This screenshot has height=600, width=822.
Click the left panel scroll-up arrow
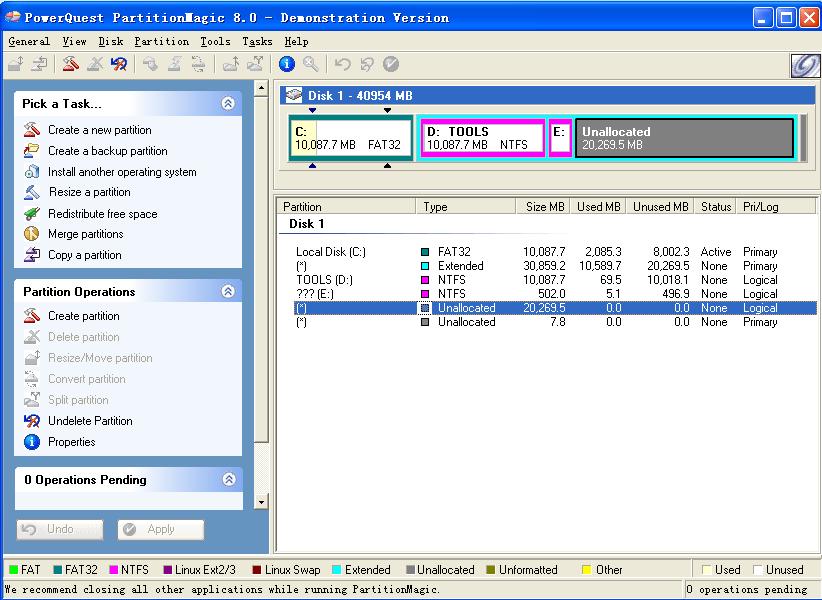coord(261,88)
